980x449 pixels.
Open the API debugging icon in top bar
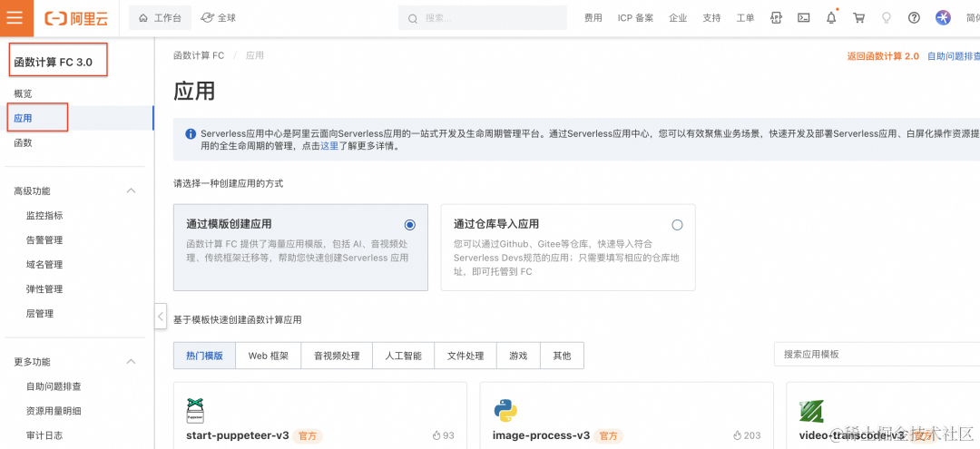pos(776,18)
